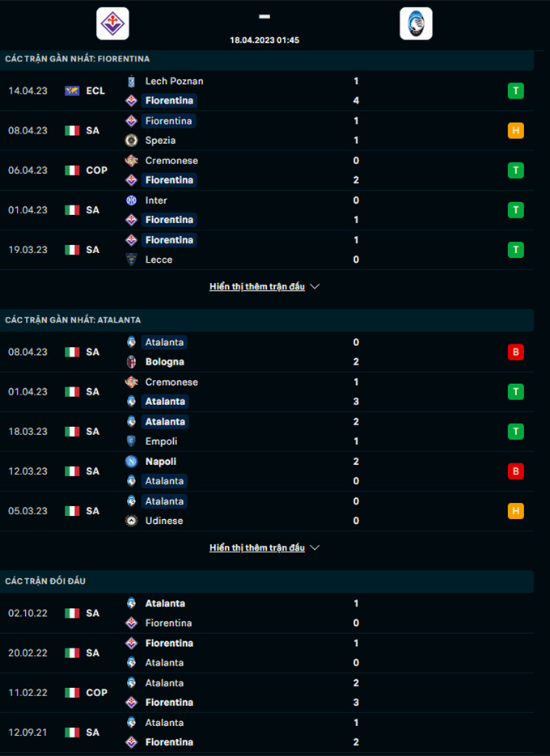Viewport: 550px width, 756px height.
Task: Click the Lech Poznan team logo
Action: point(131,82)
